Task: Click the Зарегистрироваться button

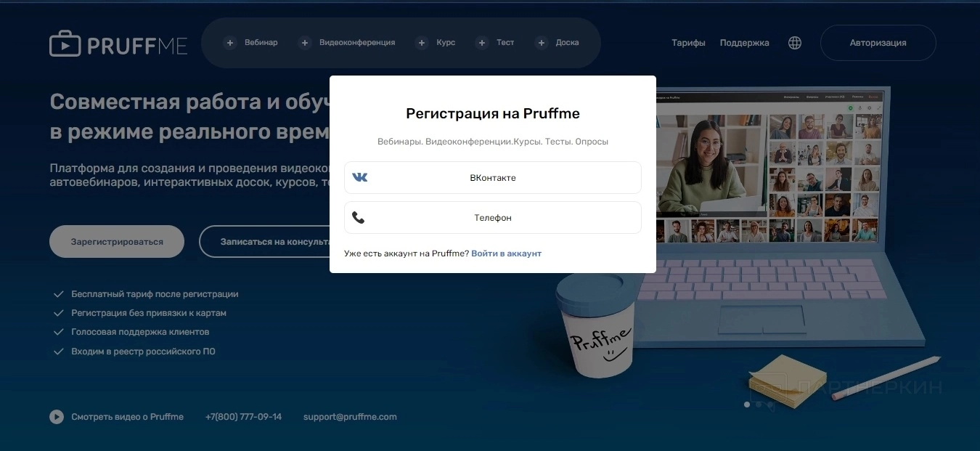Action: coord(117,241)
